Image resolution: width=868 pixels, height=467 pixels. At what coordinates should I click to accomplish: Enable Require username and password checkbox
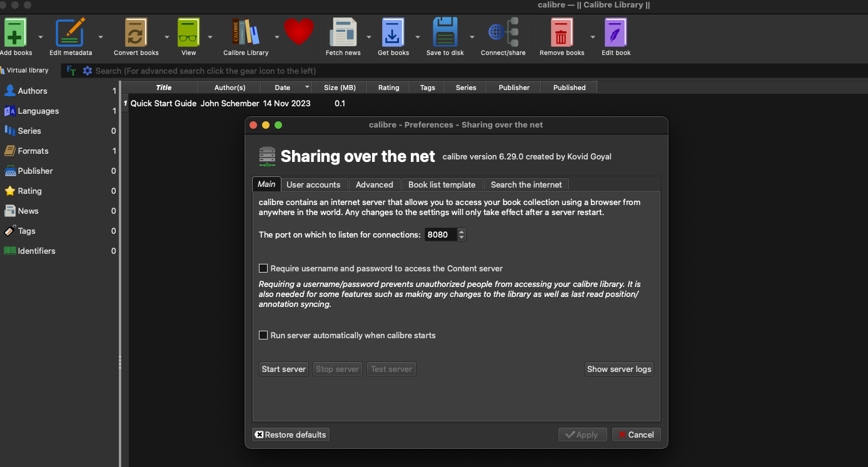click(263, 268)
